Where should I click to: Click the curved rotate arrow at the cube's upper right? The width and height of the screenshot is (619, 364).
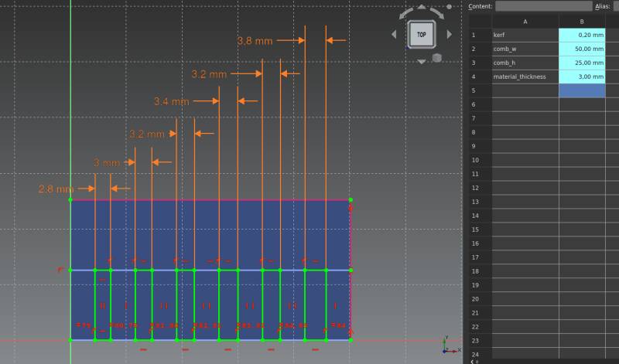tap(437, 12)
